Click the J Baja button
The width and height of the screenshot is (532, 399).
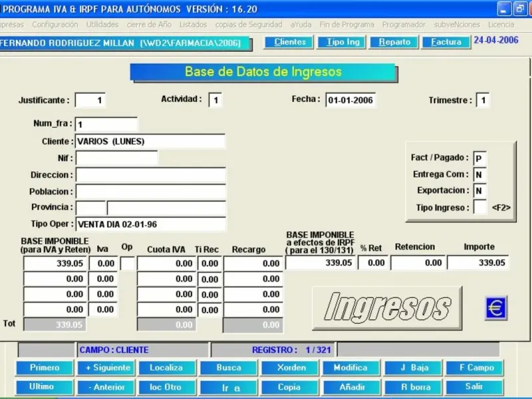coord(413,368)
